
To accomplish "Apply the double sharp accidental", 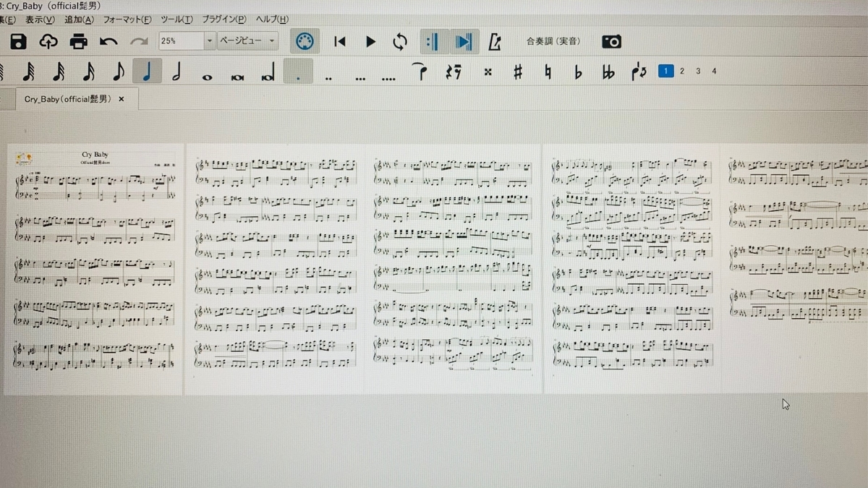I will (x=488, y=72).
